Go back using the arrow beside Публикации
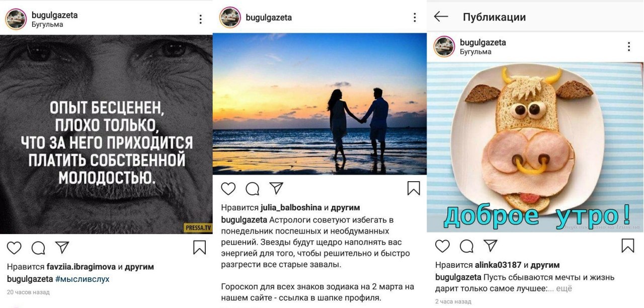The image size is (644, 308). (441, 17)
